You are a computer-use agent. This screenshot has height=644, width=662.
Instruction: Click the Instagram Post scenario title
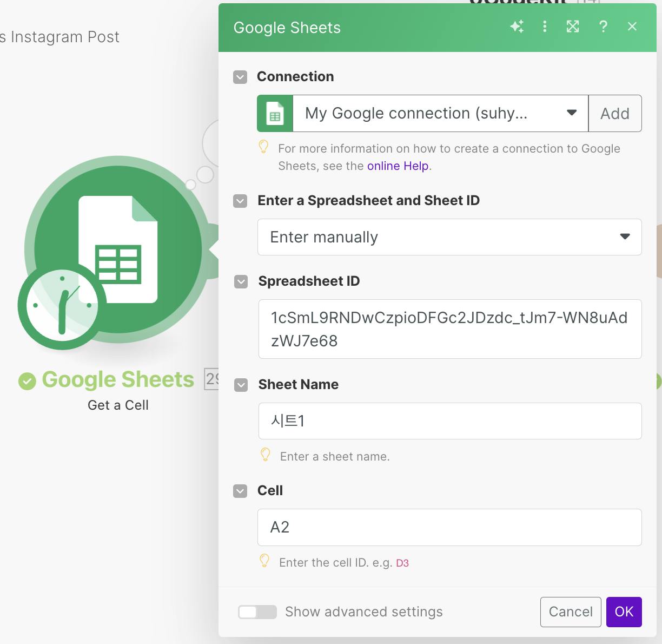click(59, 37)
